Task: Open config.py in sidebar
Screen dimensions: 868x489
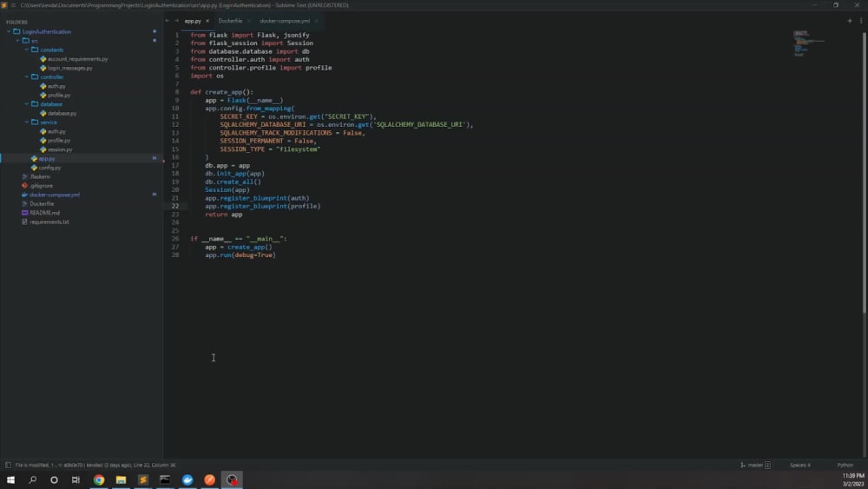Action: tap(49, 168)
